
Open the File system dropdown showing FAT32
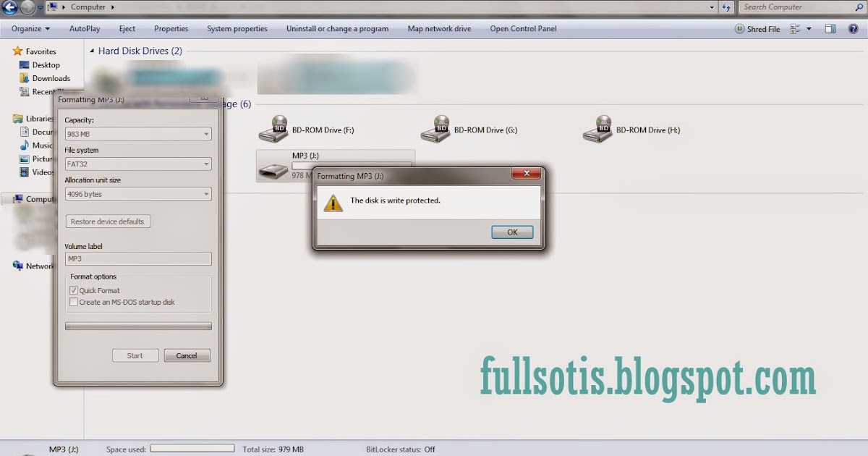tap(137, 164)
